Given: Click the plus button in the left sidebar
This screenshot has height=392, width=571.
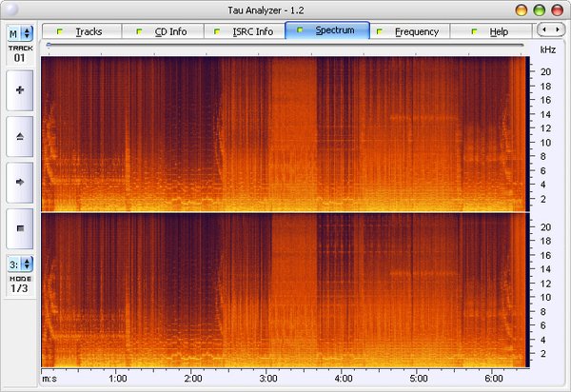Looking at the screenshot, I should point(20,90).
